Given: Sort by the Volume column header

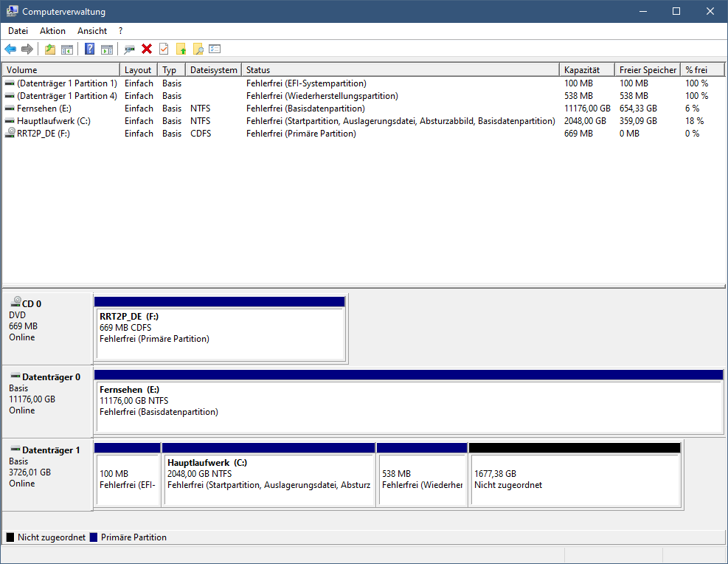Looking at the screenshot, I should coord(60,69).
